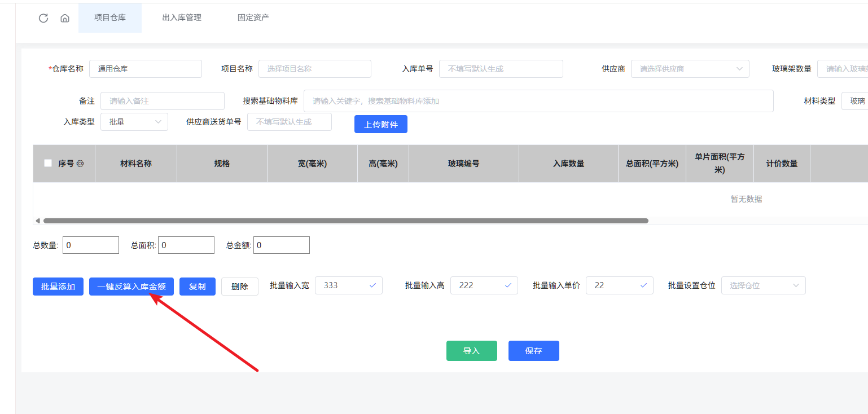Viewport: 868px width, 414px height.
Task: Confirm the 批量输入单价 value checkmark
Action: 643,285
